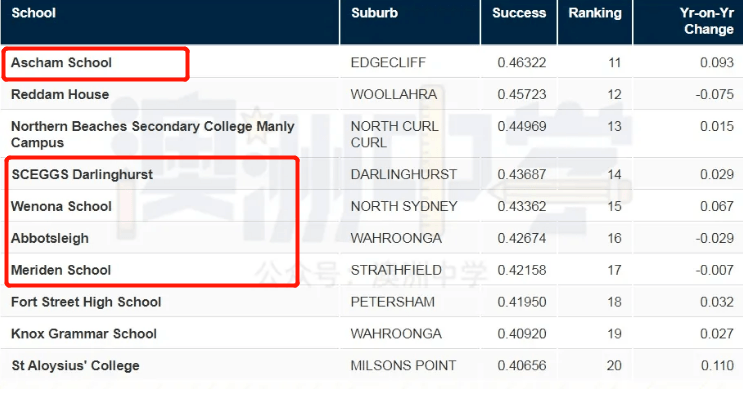This screenshot has width=743, height=403.
Task: Click success value 0.41950
Action: point(522,302)
